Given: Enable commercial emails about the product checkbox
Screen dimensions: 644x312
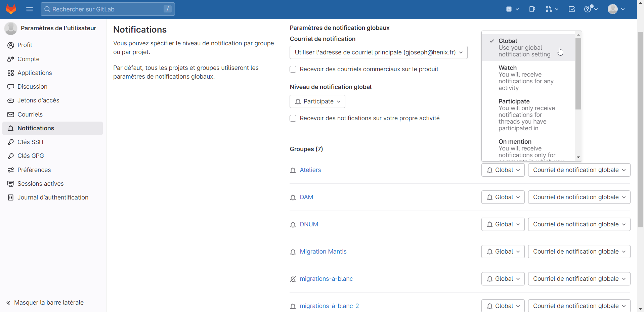Looking at the screenshot, I should pos(293,69).
